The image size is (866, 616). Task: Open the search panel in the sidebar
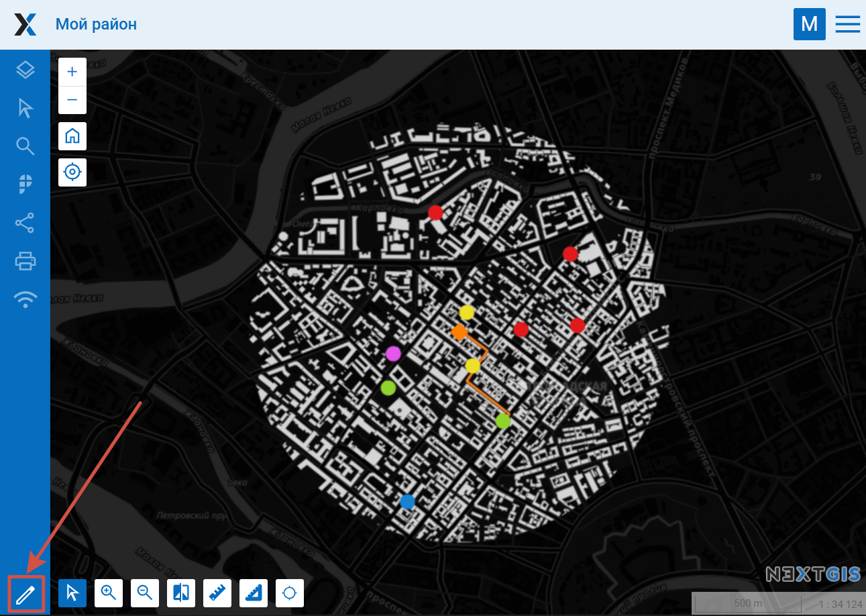click(x=25, y=146)
